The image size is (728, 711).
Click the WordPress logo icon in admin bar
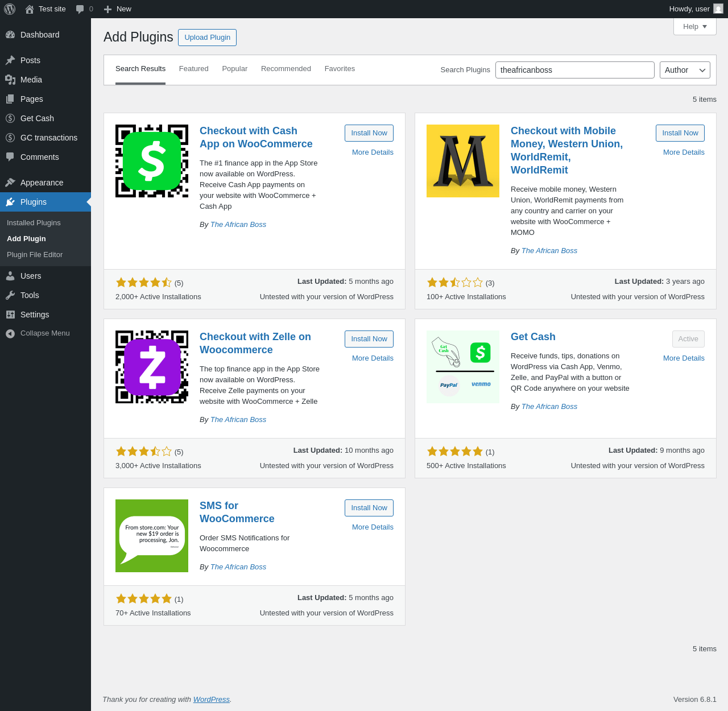tap(10, 9)
